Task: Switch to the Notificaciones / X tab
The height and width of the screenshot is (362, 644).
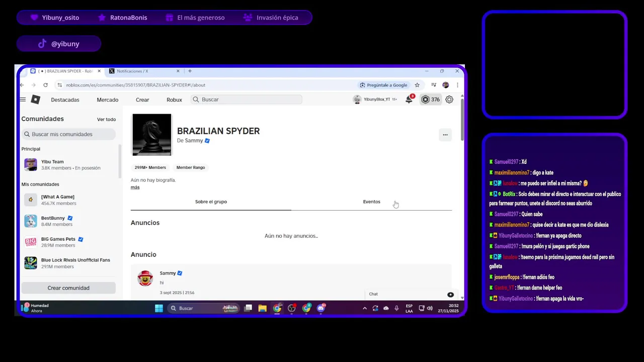Action: (x=143, y=71)
